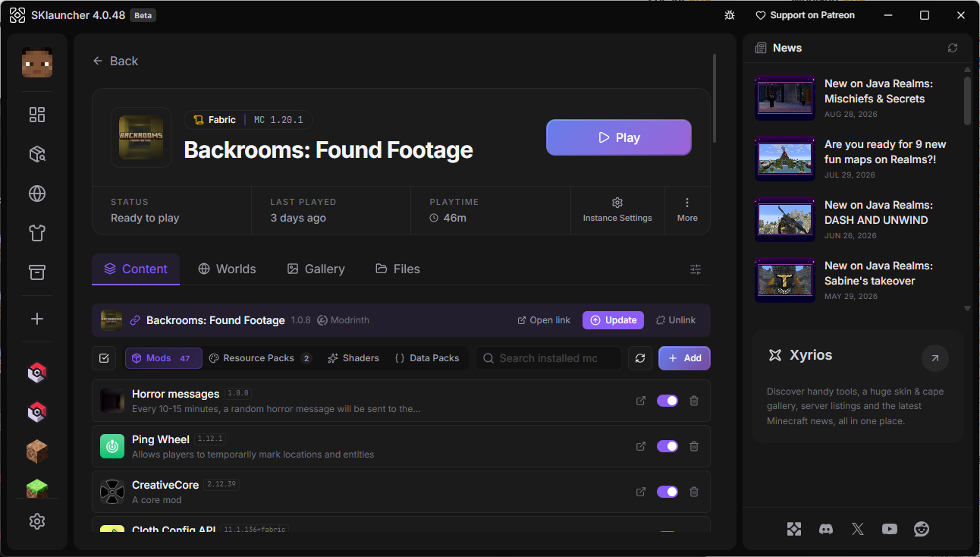980x557 pixels.
Task: Go back using the Back button
Action: click(115, 61)
